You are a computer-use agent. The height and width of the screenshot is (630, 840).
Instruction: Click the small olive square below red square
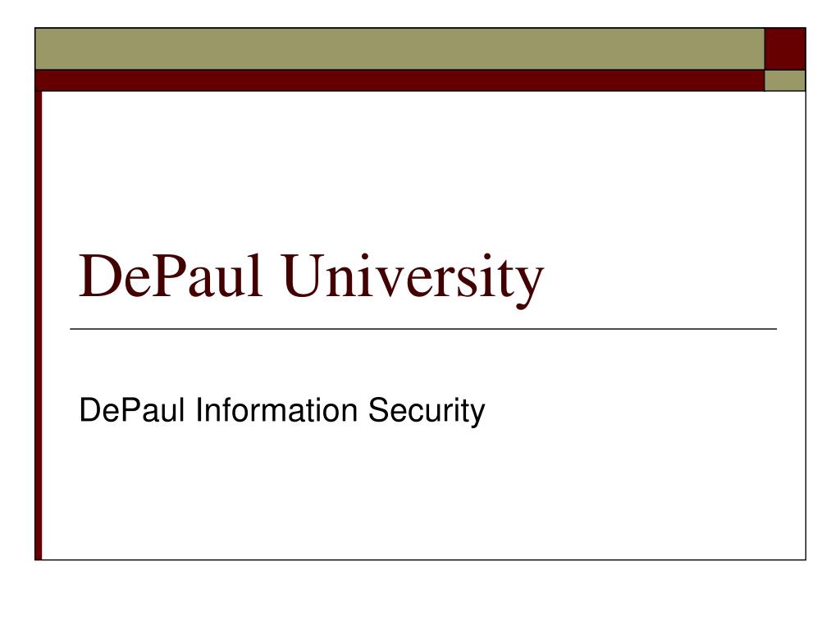(x=785, y=80)
